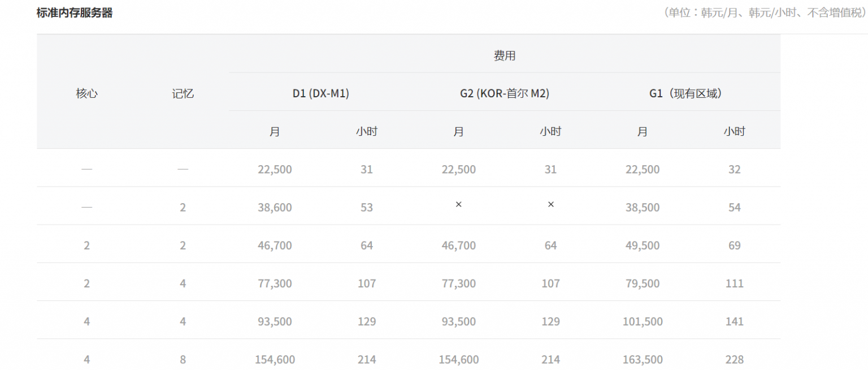This screenshot has width=868, height=370.
Task: Click the 月 subheader under D1 (DX-M1)
Action: (275, 131)
